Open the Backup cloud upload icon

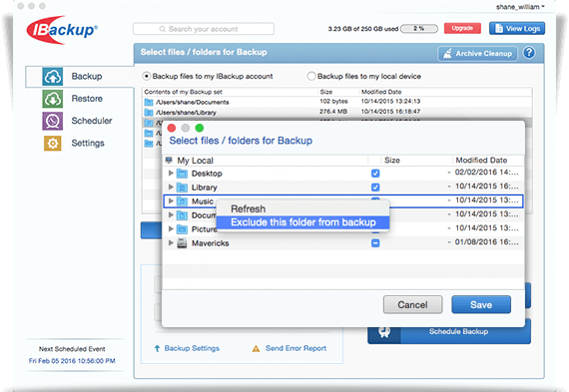coord(53,77)
